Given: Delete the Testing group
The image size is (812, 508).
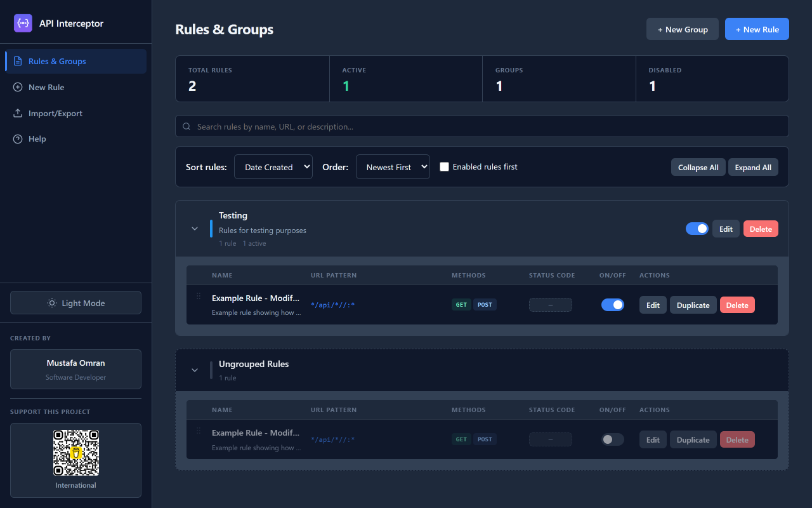Looking at the screenshot, I should [x=761, y=229].
